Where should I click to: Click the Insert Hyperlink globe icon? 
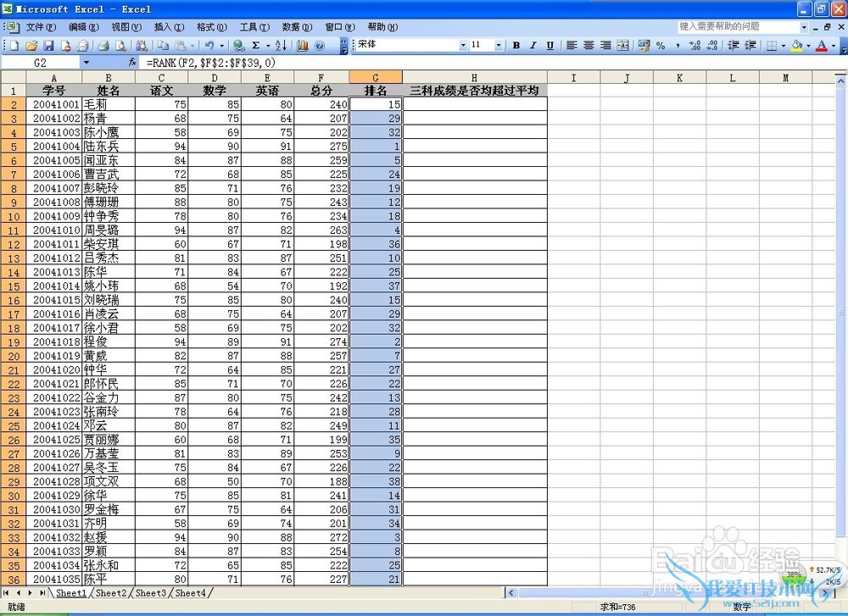tap(238, 46)
